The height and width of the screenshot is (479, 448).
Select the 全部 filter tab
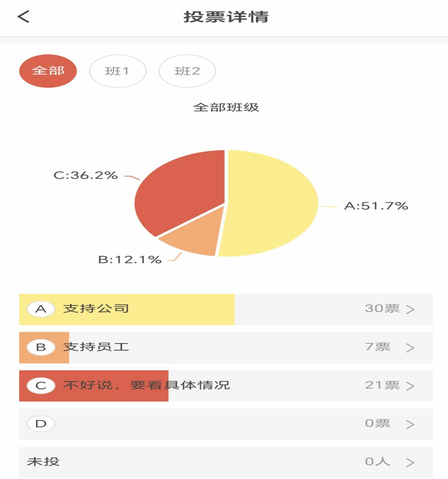tap(48, 71)
